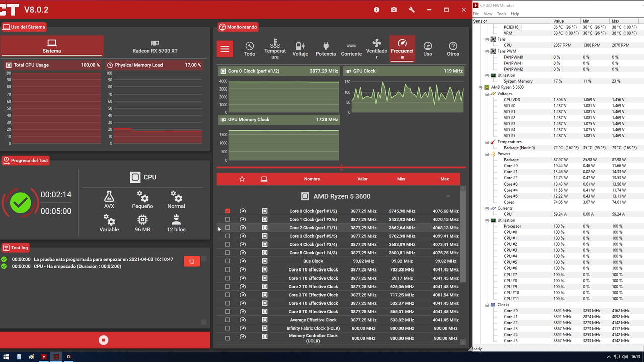Screen dimensions: 644x362
Task: Open the red hamburger menu in Monitoreando
Action: tap(225, 49)
